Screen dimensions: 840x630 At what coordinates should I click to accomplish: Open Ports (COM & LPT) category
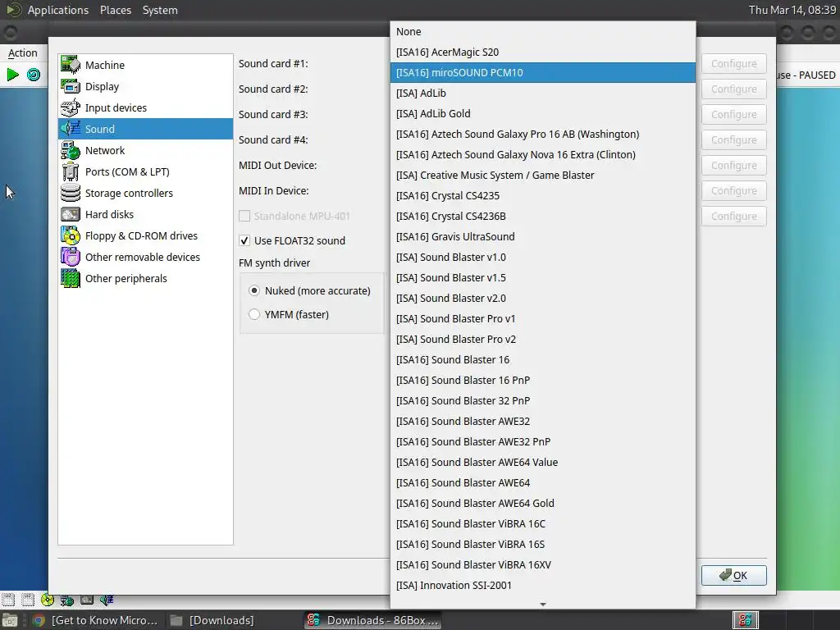tap(145, 172)
